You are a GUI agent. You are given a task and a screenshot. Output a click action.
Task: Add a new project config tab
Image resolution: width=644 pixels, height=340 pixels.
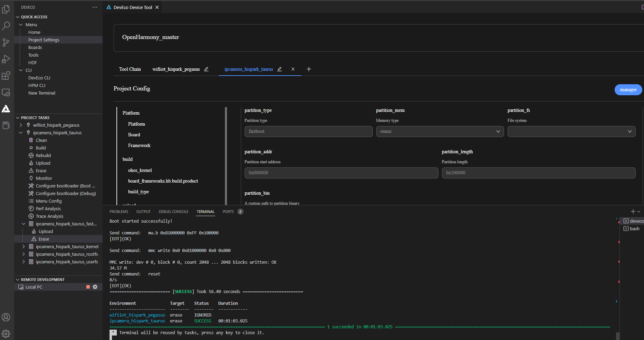309,69
